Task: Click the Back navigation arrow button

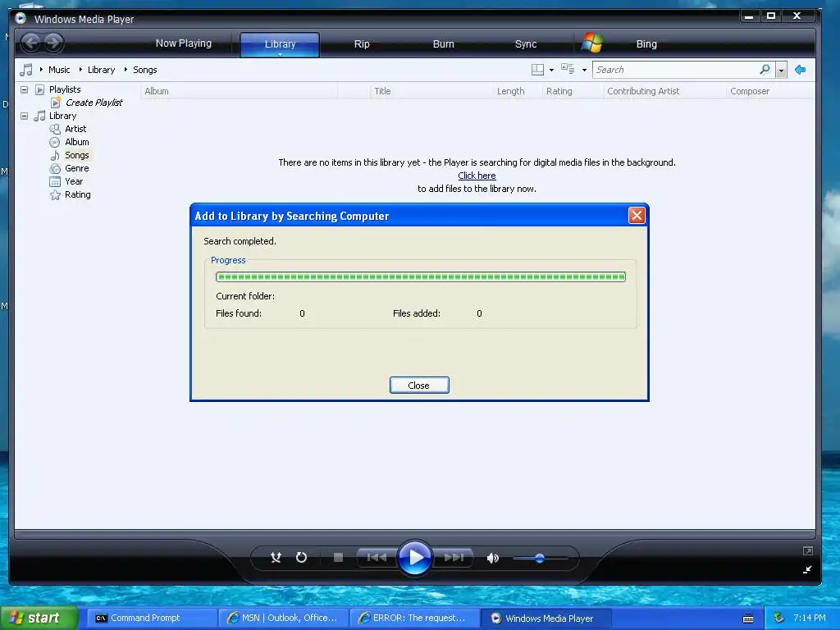Action: point(31,43)
